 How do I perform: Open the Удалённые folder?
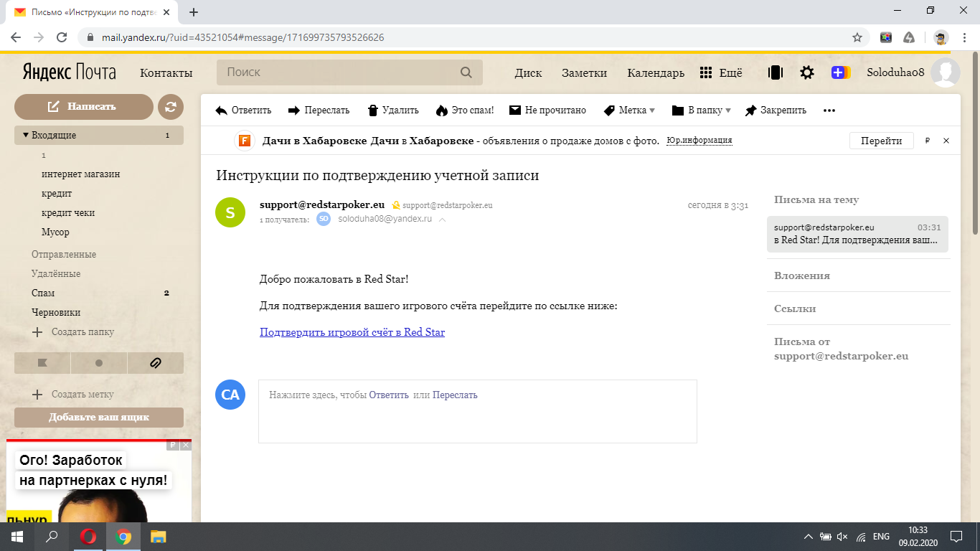pos(56,273)
